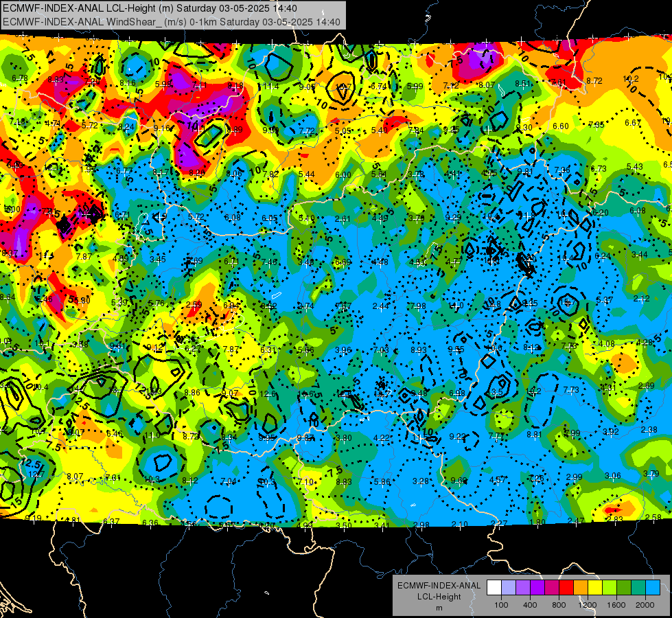Click the map value 3.28
The width and height of the screenshot is (672, 618).
pos(420,481)
